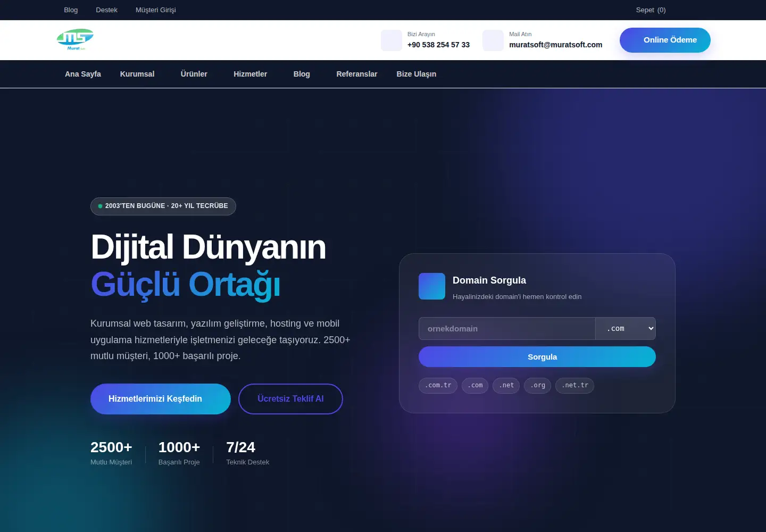This screenshot has height=532, width=766.
Task: Select the .net.tr extension chip
Action: pyautogui.click(x=575, y=385)
